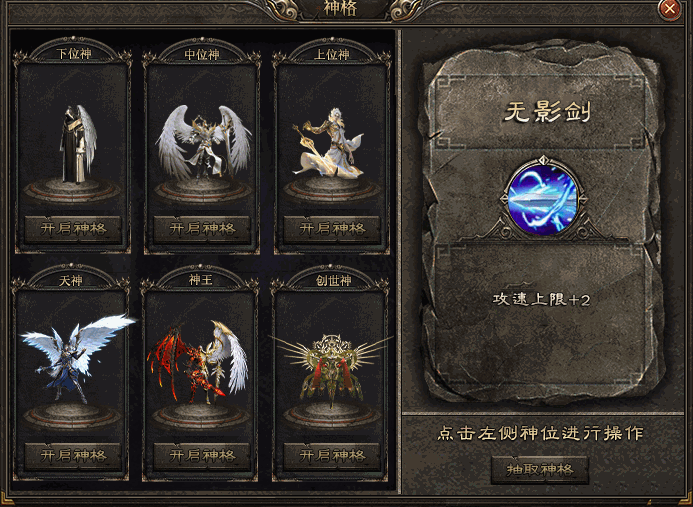Select the 神王 red and white winged figure

click(x=198, y=362)
